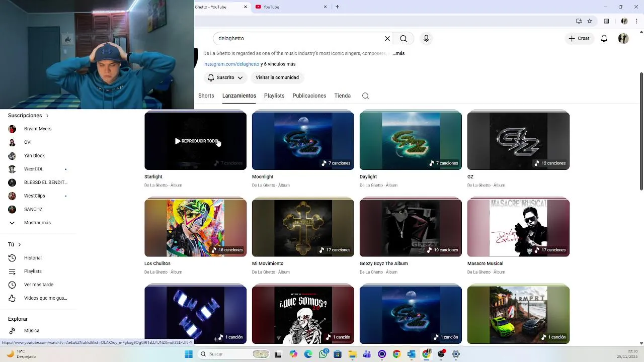Screen dimensions: 644x362
Task: Close the second YouTube browser tab
Action: (325, 7)
